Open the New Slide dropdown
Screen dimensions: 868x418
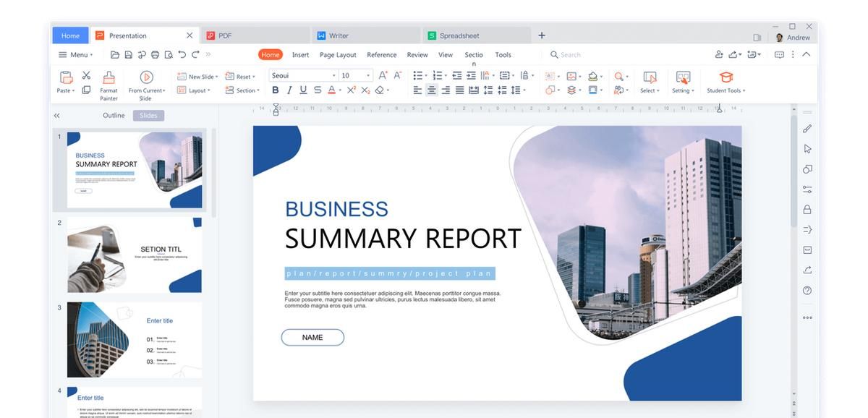pyautogui.click(x=197, y=77)
